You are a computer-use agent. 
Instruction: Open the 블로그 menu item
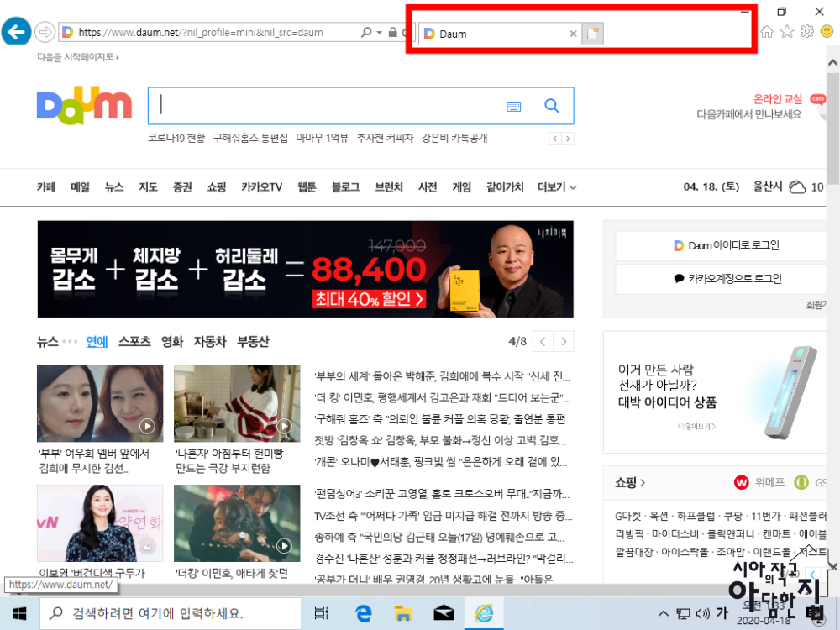point(345,187)
